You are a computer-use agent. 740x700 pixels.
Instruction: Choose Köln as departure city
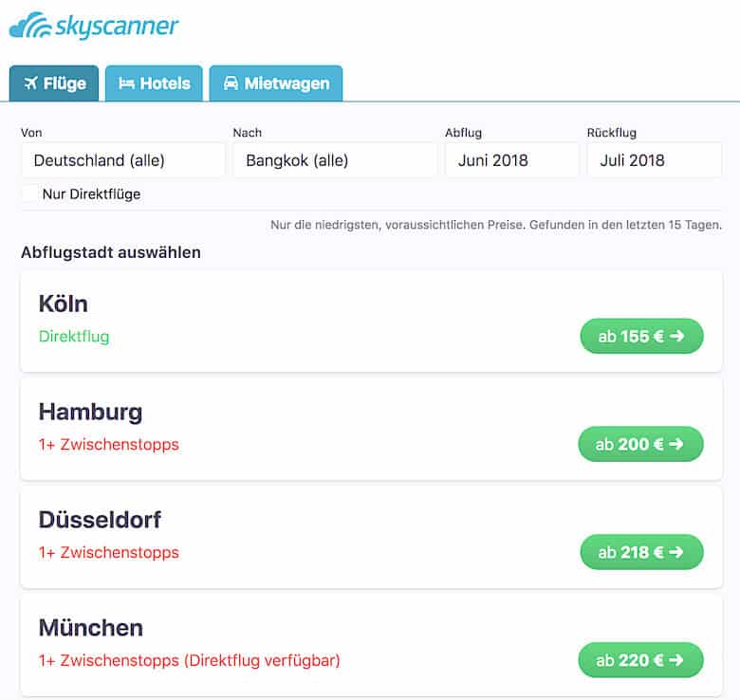coord(371,322)
